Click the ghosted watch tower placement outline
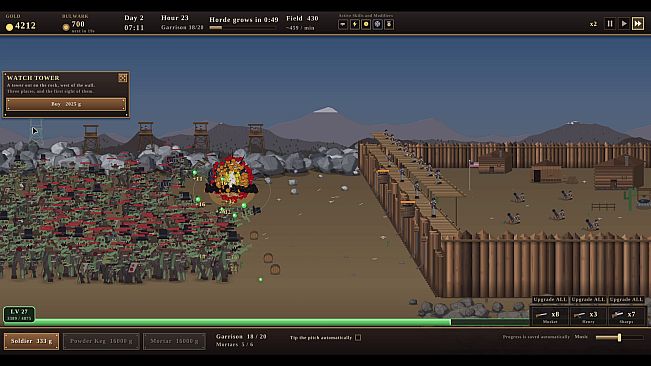651x366 pixels. (36, 132)
